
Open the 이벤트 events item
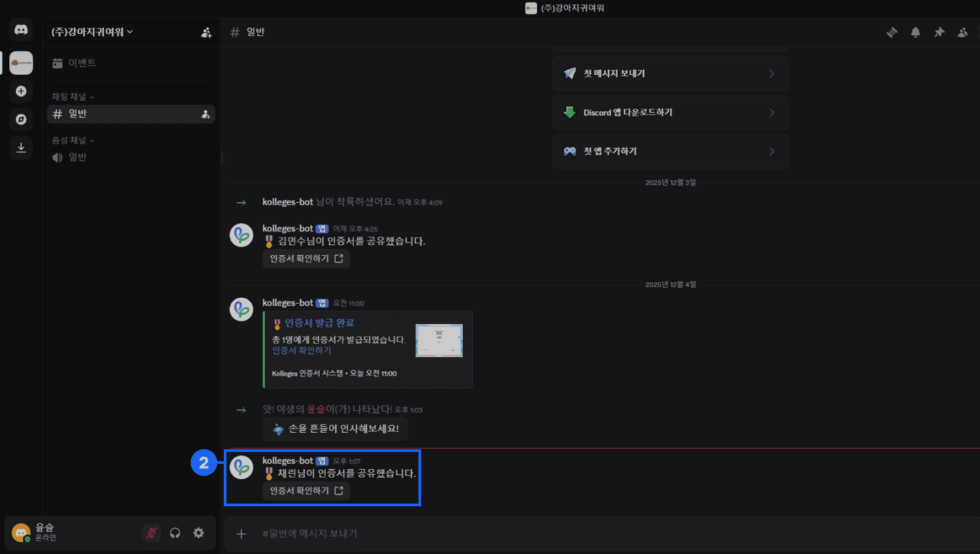point(131,63)
